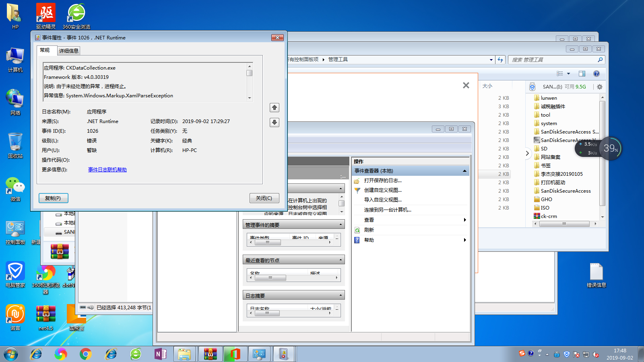Open address bar history dropdown
The width and height of the screenshot is (644, 362).
[x=491, y=60]
